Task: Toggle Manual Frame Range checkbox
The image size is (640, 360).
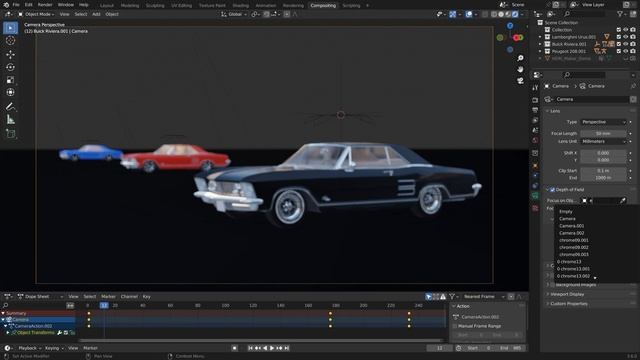Action: pyautogui.click(x=455, y=326)
